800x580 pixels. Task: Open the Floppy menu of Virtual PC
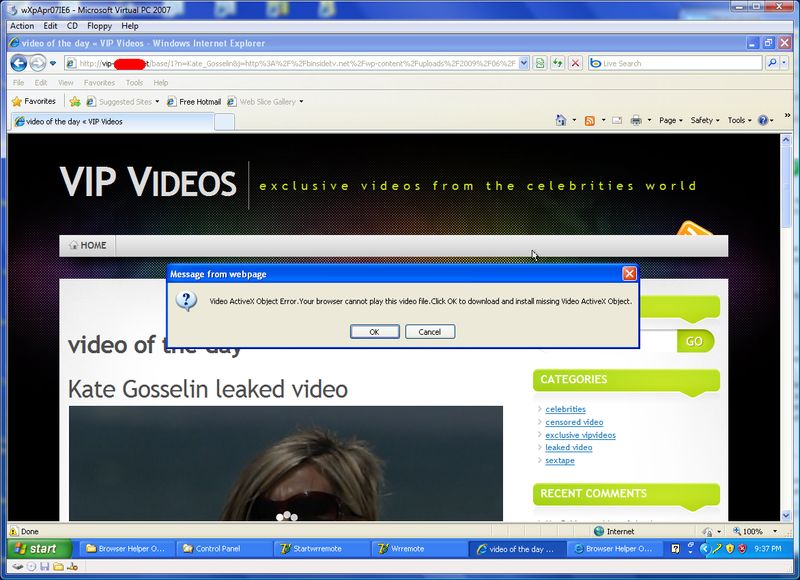pos(99,26)
